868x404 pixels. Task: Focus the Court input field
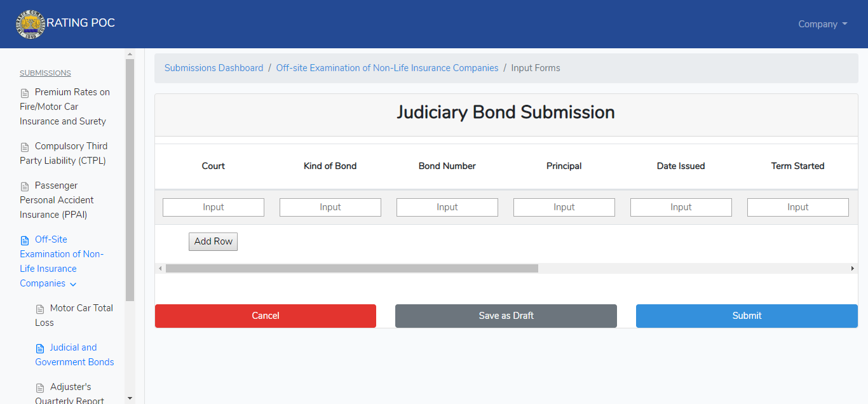click(214, 207)
